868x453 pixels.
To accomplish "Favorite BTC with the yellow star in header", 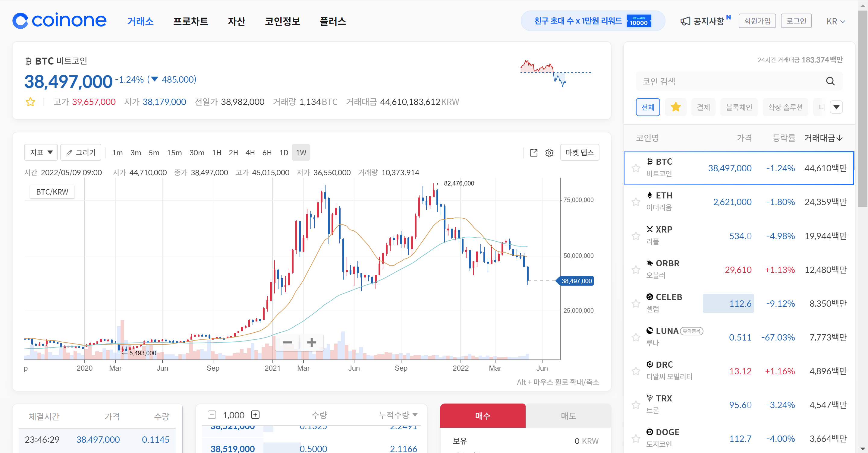I will click(x=30, y=102).
